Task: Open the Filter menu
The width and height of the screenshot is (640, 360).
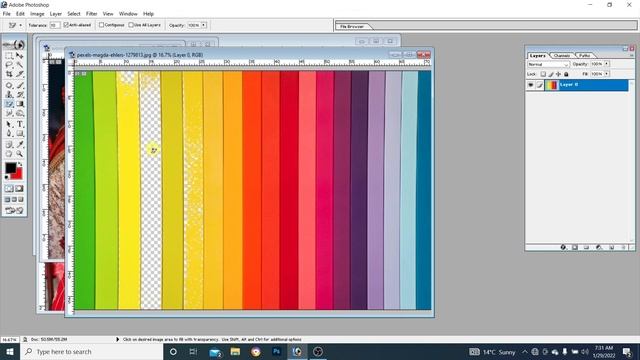Action: 91,14
